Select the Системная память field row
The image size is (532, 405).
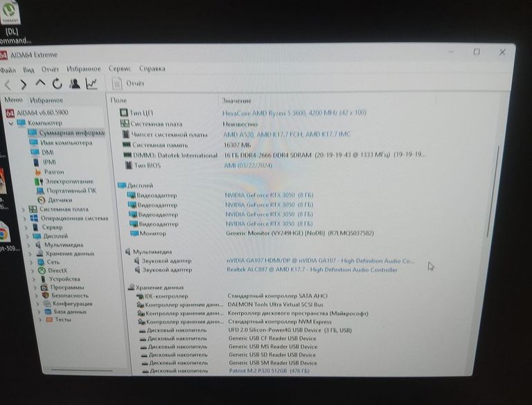pos(186,145)
